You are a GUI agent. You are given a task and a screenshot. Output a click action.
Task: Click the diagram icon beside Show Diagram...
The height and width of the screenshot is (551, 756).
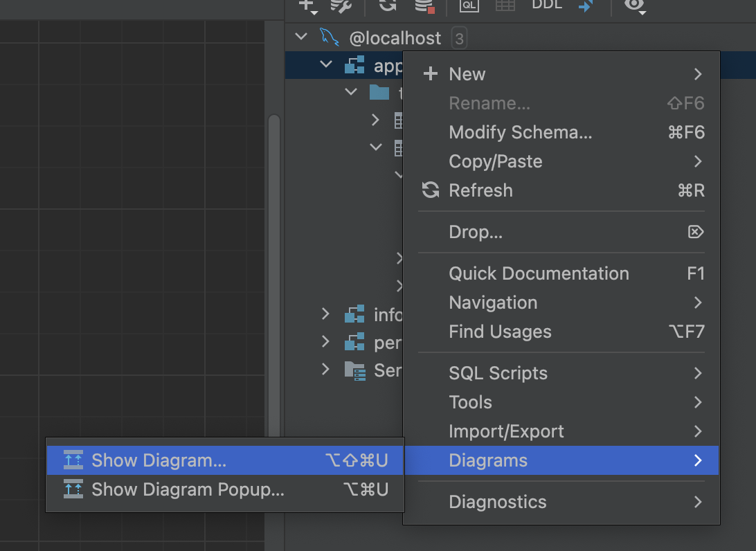click(73, 460)
